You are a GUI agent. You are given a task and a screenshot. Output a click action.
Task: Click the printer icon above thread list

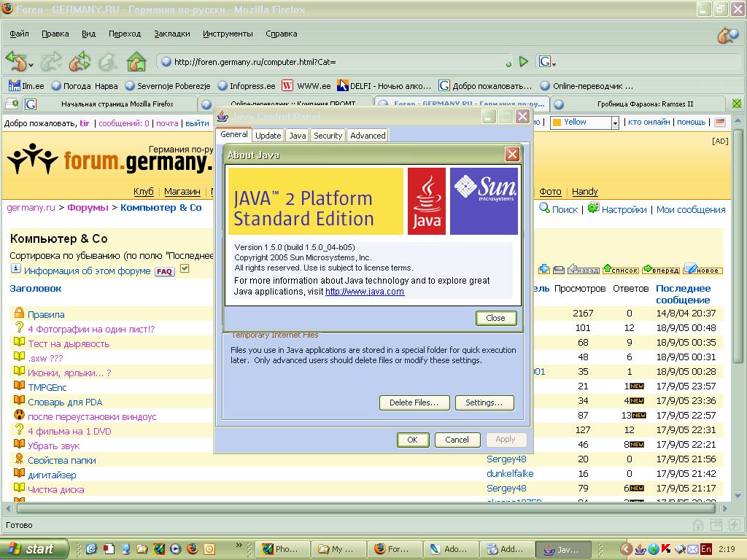pos(558,270)
